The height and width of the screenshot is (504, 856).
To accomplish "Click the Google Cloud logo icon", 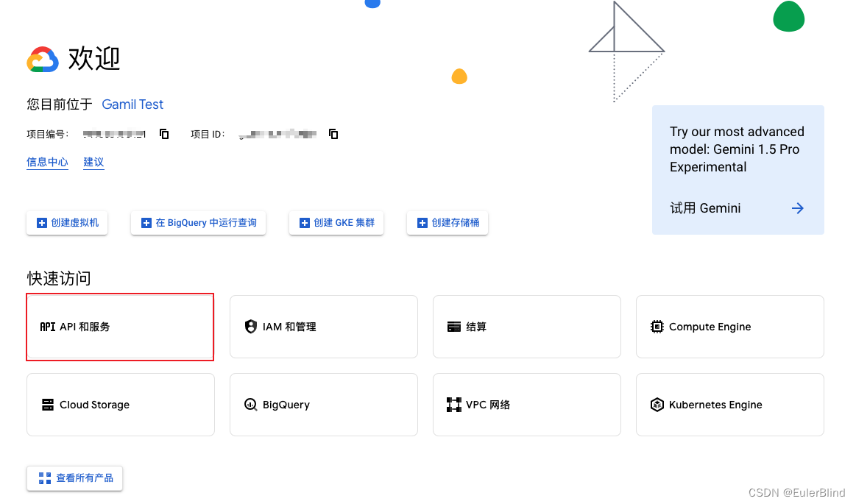I will pos(43,60).
